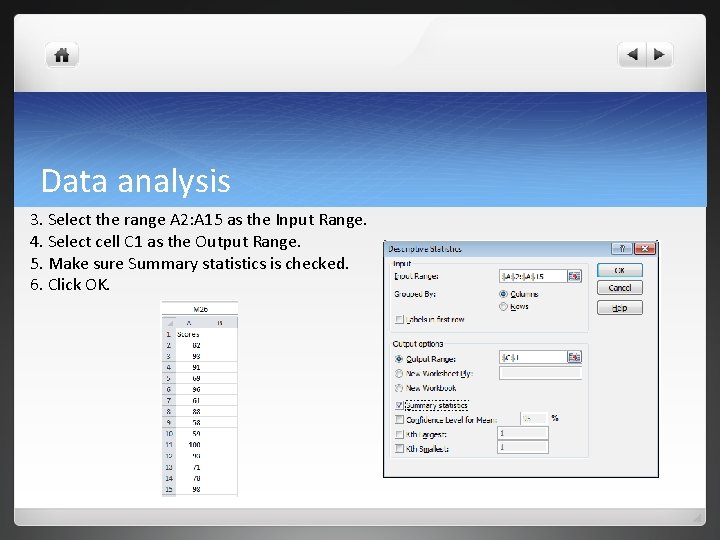This screenshot has width=720, height=540.
Task: Choose the New Worksheet Ply option
Action: pyautogui.click(x=399, y=373)
